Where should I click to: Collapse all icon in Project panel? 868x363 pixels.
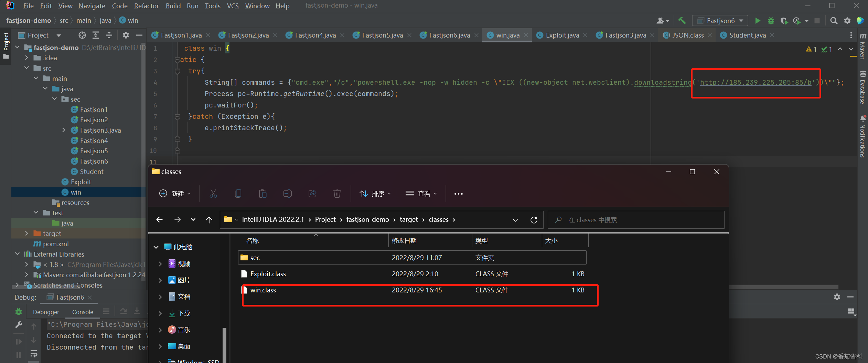point(109,35)
